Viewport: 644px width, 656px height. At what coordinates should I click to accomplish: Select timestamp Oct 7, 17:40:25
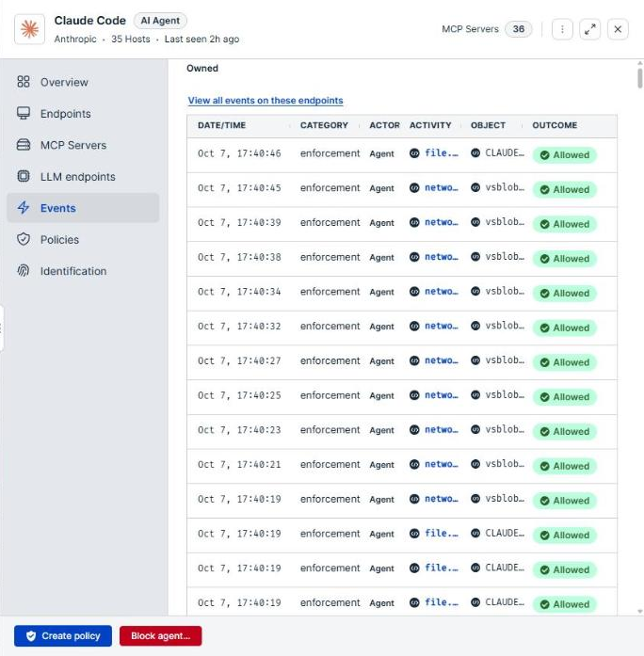click(239, 395)
